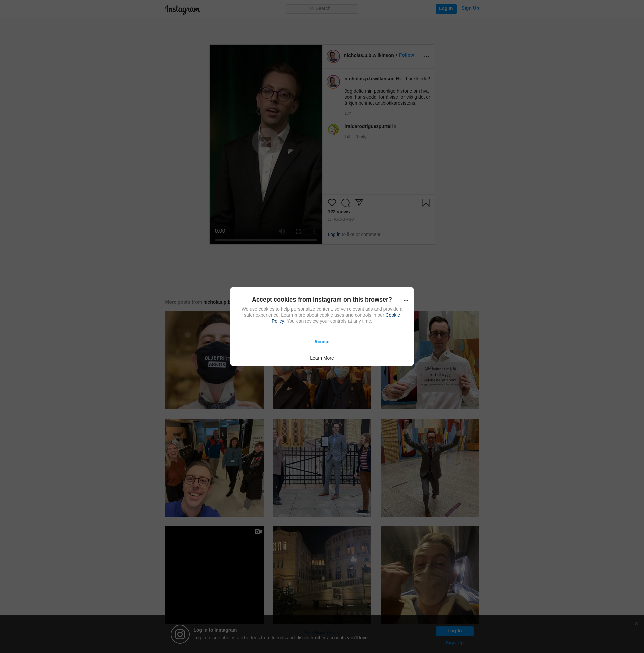Share the post via paper plane icon

pyautogui.click(x=359, y=203)
